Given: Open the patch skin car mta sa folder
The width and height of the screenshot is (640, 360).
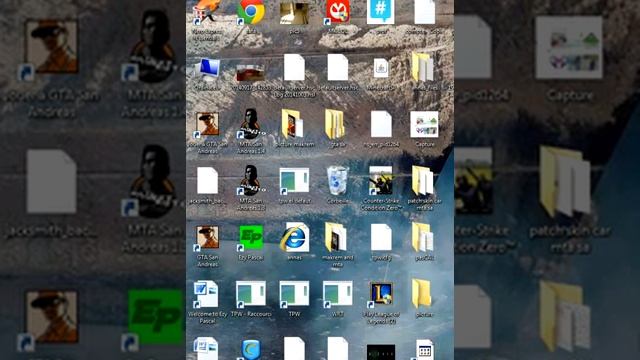Looking at the screenshot, I should [x=423, y=181].
